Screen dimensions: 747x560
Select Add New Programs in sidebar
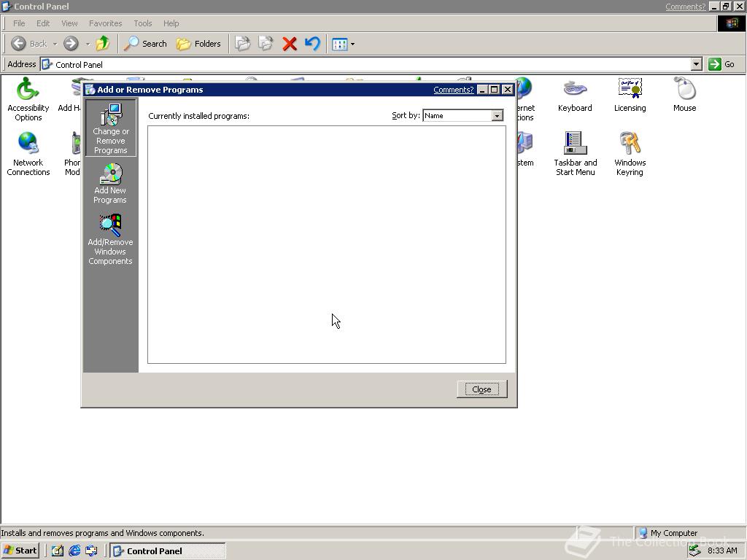(x=110, y=183)
